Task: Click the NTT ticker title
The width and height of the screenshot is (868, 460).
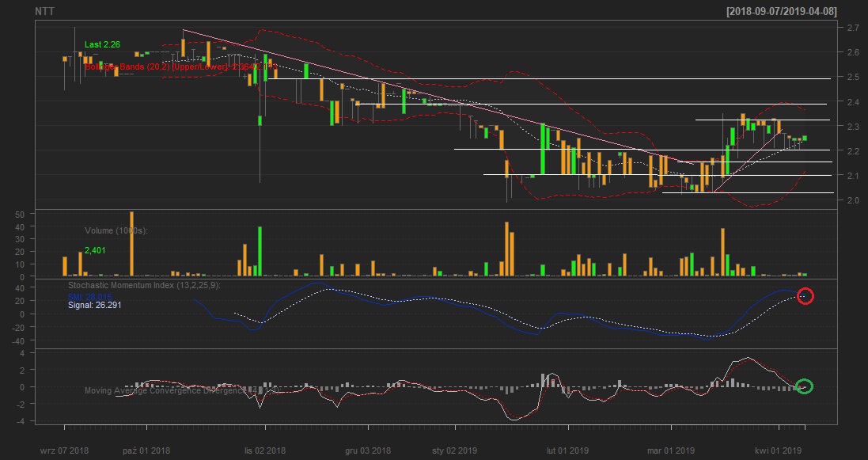Action: (44, 11)
